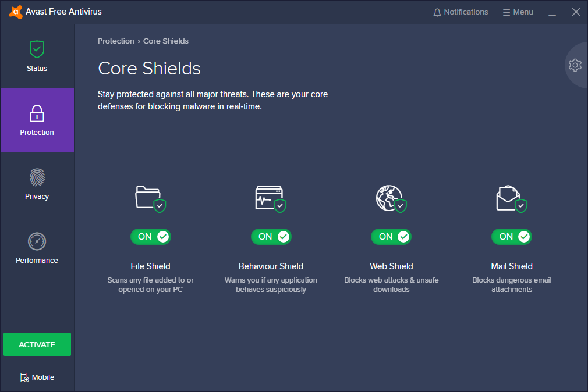Turn off the File Shield toggle
Screen dimensions: 588x392
(x=151, y=237)
